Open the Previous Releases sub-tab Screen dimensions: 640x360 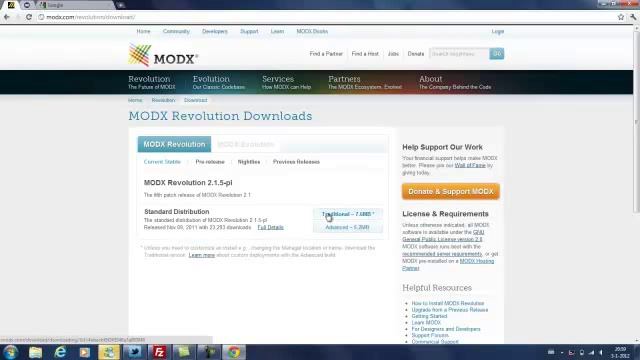click(x=296, y=162)
